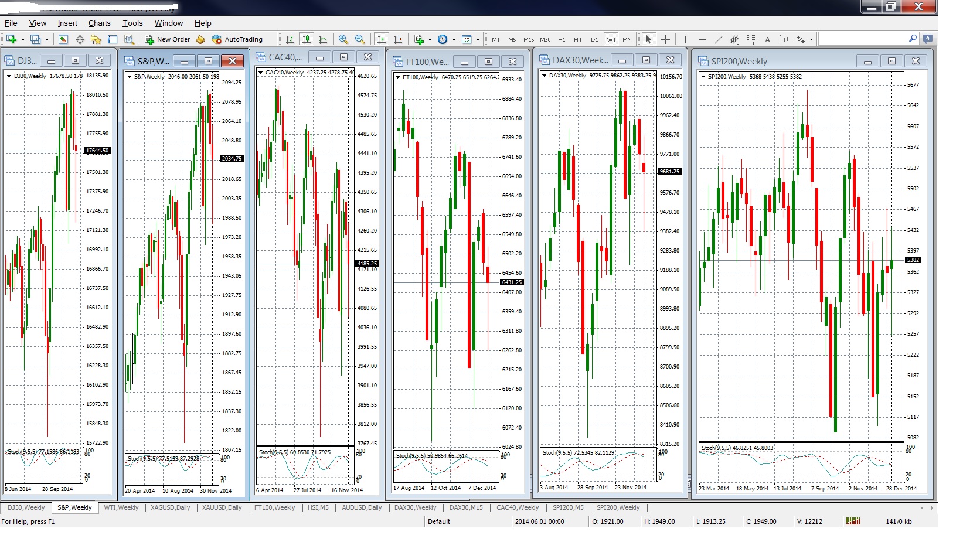980x559 pixels.
Task: Switch to the HSI,M5 chart tab
Action: tap(318, 507)
